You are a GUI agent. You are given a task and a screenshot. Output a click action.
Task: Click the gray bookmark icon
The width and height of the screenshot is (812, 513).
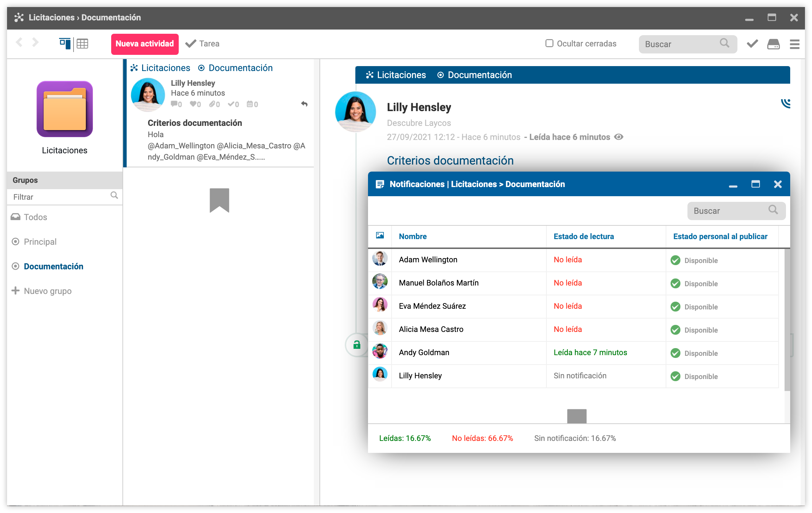(x=219, y=200)
